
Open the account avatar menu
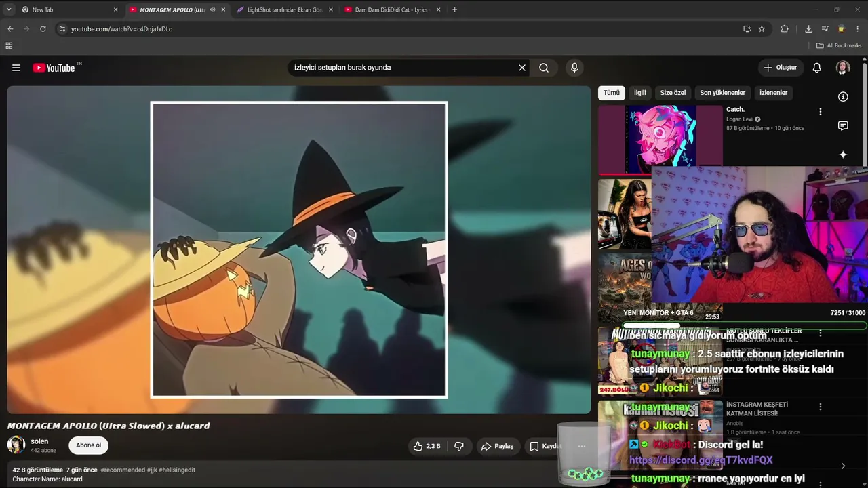click(x=843, y=68)
